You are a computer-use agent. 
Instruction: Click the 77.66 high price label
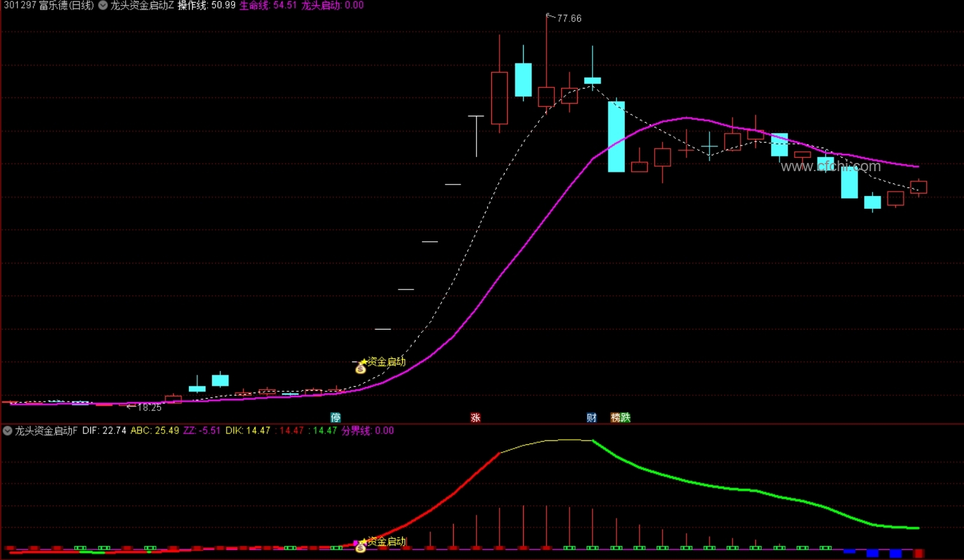(x=569, y=18)
